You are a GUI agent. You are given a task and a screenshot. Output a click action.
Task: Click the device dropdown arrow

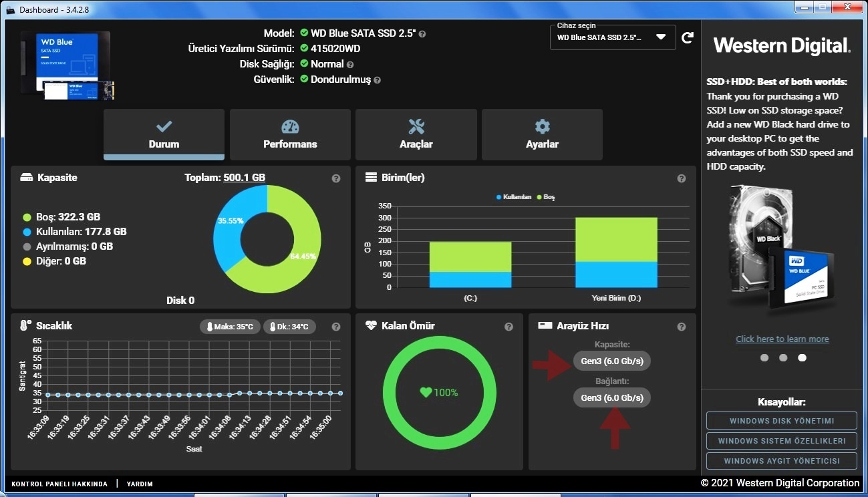pos(661,37)
